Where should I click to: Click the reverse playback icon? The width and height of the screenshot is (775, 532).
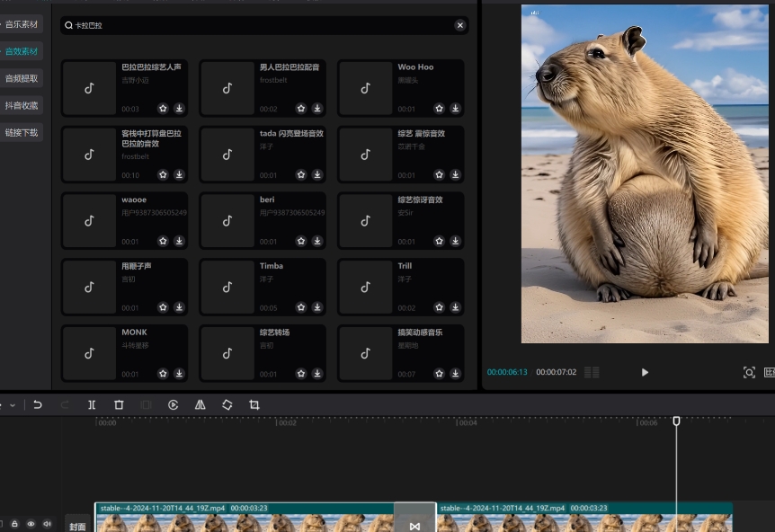[173, 405]
